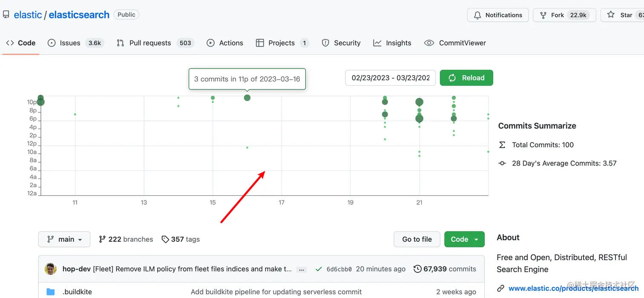View the 357 tags link
The width and height of the screenshot is (644, 298).
pos(181,239)
